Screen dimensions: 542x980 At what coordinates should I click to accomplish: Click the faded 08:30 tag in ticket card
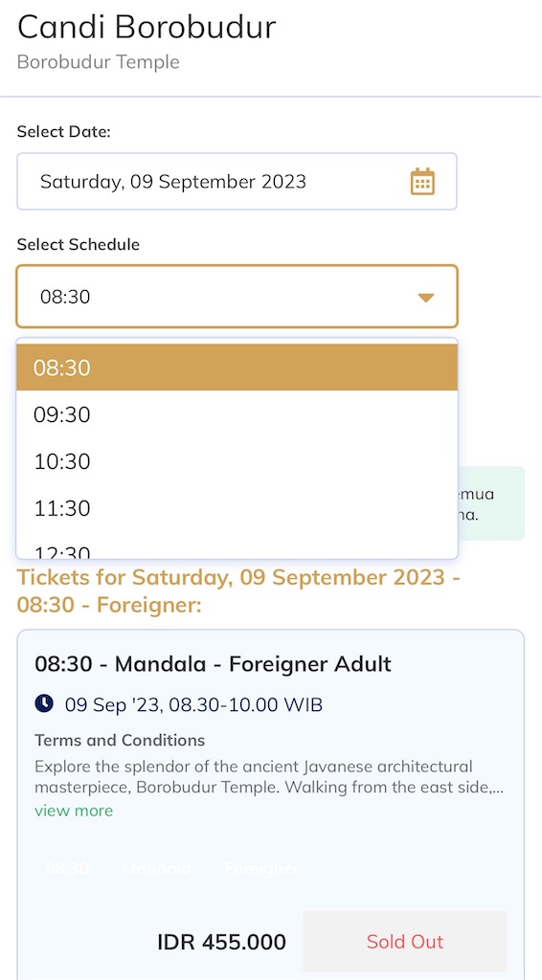pos(67,868)
